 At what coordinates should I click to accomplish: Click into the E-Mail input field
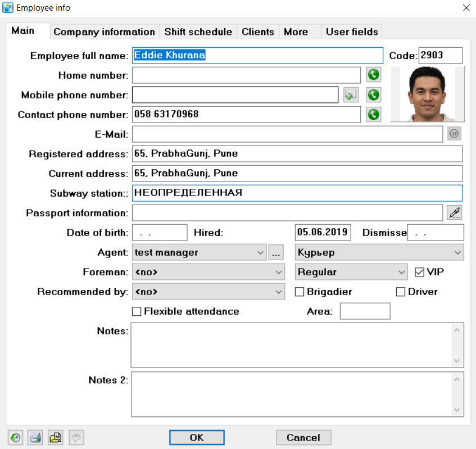point(287,134)
